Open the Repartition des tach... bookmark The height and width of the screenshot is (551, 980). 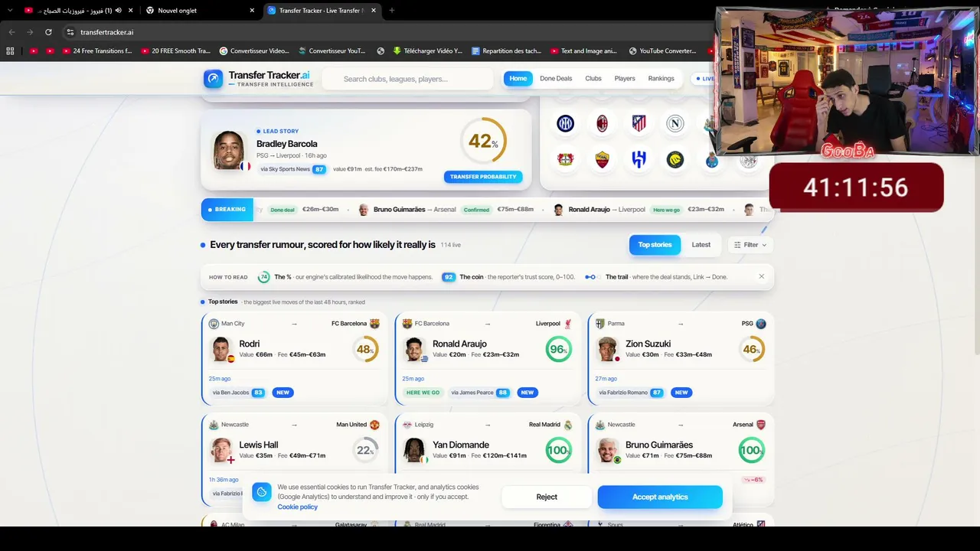[506, 51]
